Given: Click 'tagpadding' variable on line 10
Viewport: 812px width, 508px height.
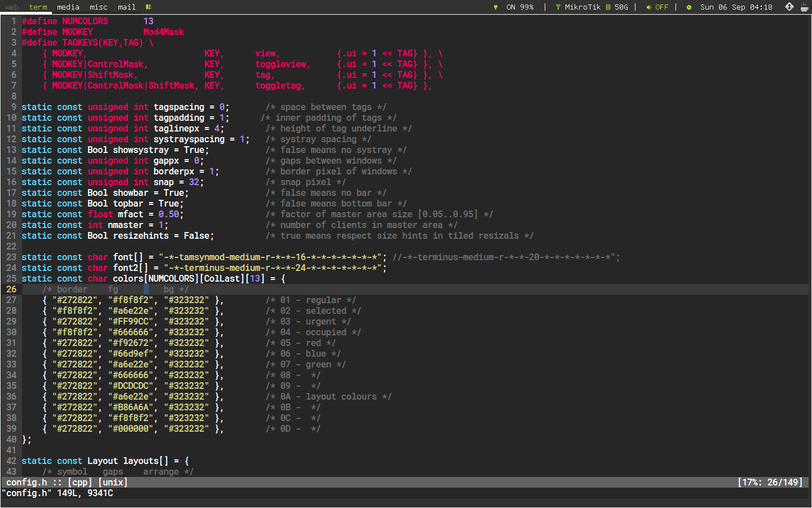Looking at the screenshot, I should pos(179,118).
